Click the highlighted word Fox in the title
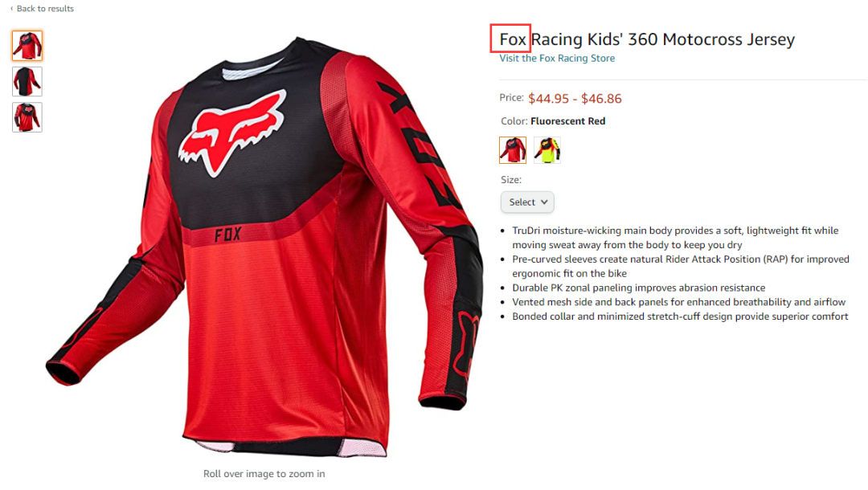Viewport: 868px width, 490px height. click(x=512, y=39)
